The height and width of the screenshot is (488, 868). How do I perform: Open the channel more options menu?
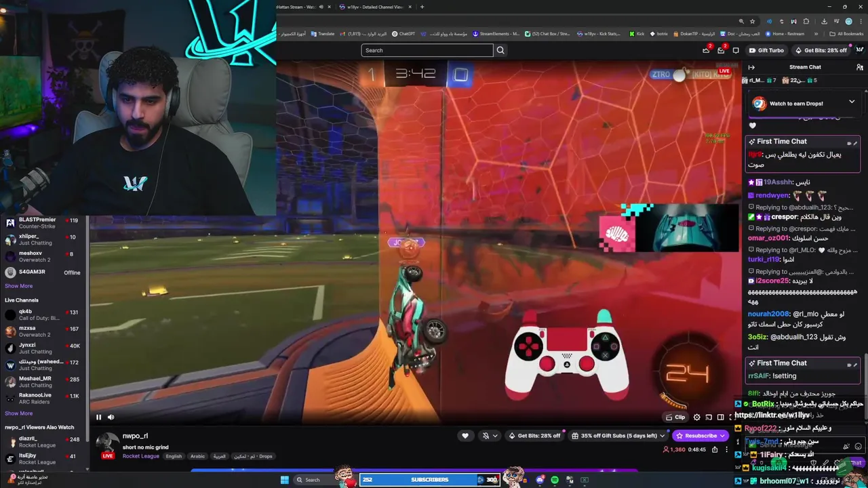coord(726,449)
